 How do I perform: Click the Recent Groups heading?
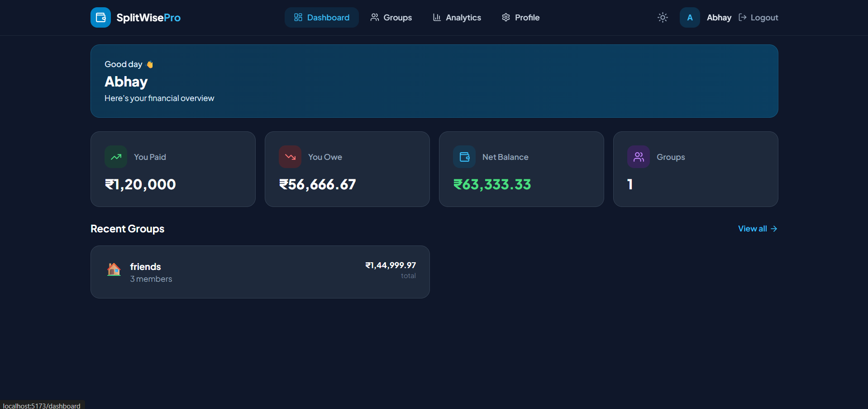[x=128, y=229]
